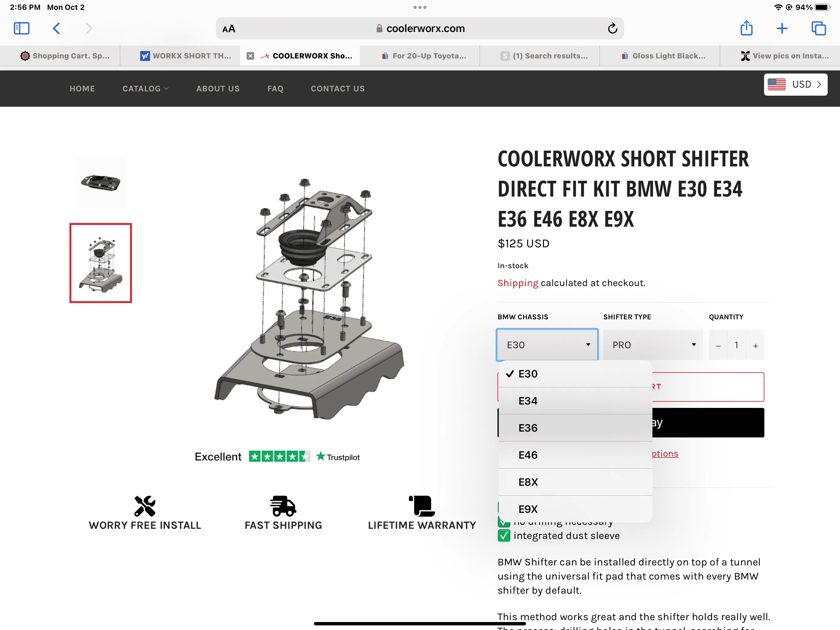This screenshot has width=840, height=630.
Task: Switch to the WORKX SHORT TH... tab
Action: tap(180, 56)
